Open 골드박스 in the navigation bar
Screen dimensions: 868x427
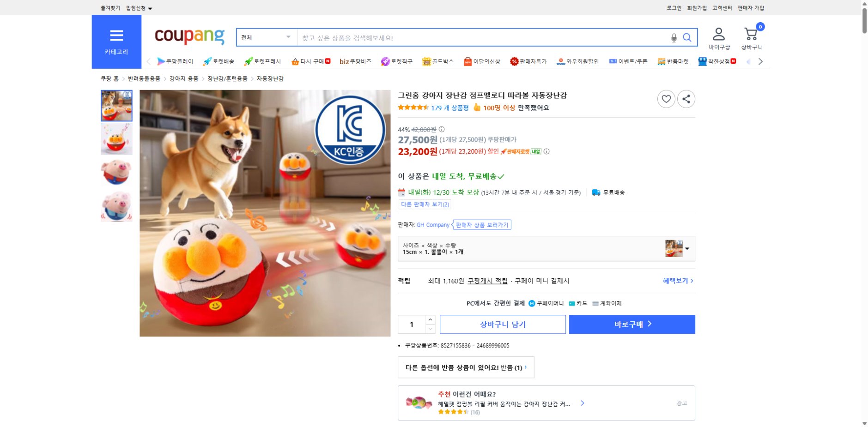(x=427, y=61)
